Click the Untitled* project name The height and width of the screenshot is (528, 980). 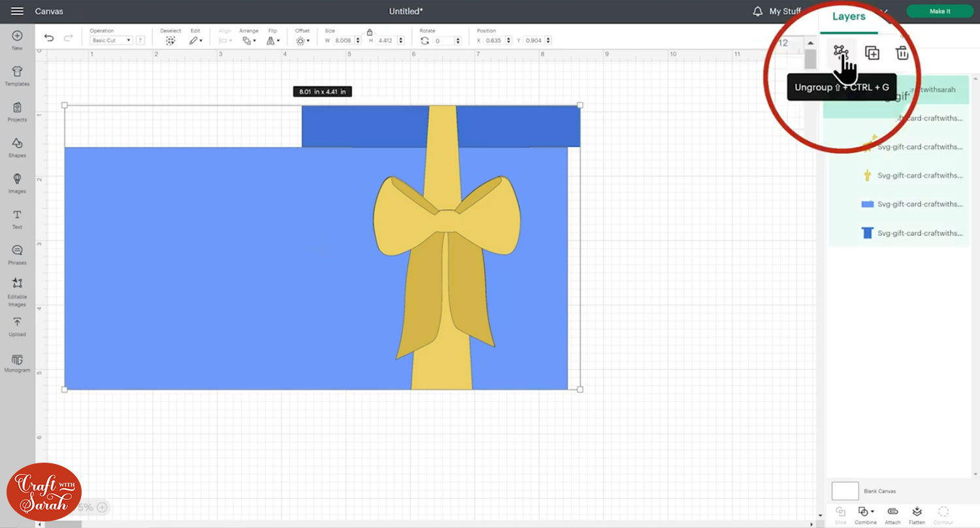pos(406,11)
